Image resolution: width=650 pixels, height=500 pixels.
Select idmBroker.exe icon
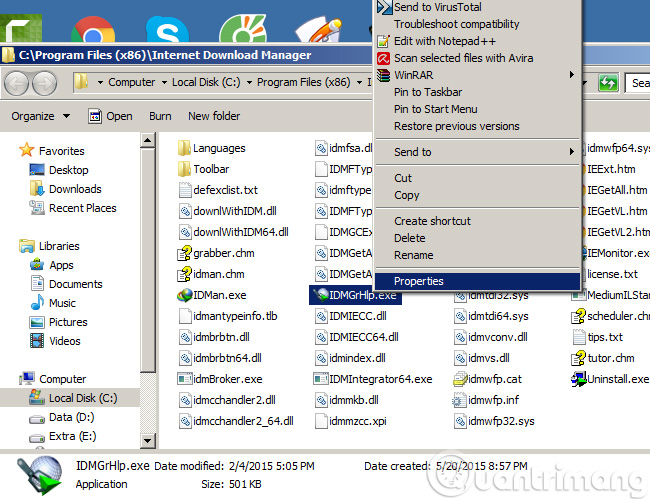point(184,379)
